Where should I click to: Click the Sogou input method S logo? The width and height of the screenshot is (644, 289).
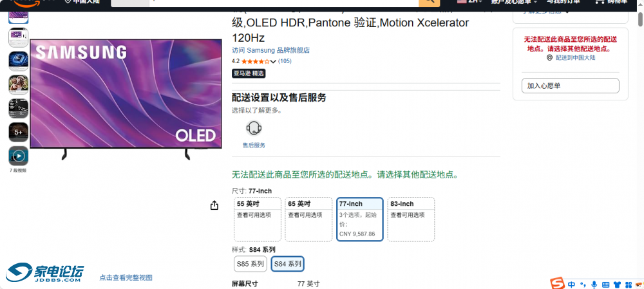tap(556, 284)
